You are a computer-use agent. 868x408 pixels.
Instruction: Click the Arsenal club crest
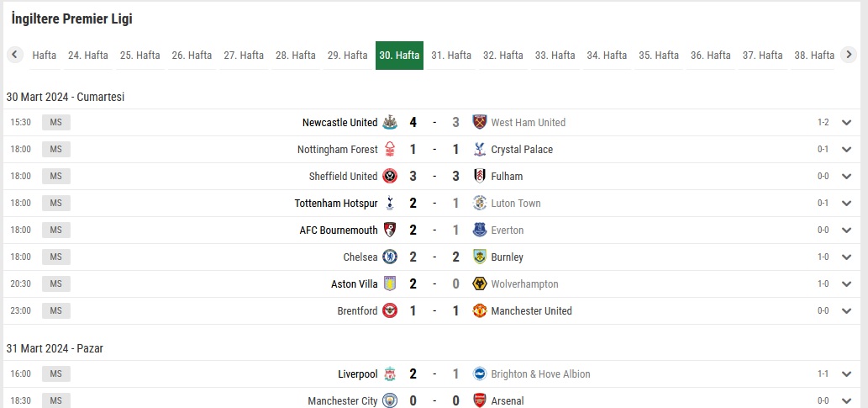(x=480, y=400)
